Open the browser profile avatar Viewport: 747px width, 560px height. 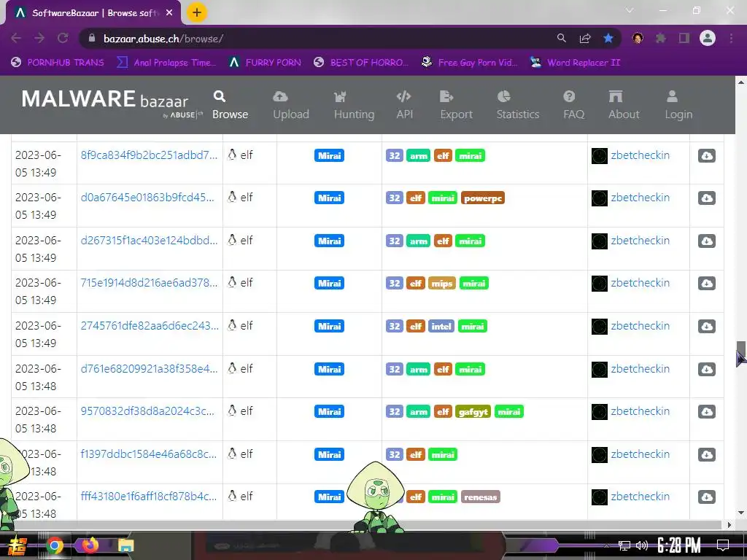click(x=708, y=38)
